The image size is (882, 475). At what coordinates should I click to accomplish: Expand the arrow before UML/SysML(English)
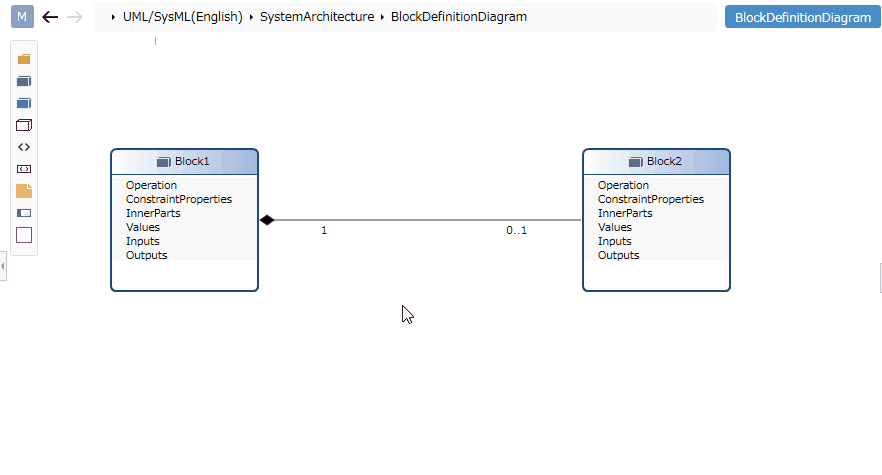click(x=113, y=17)
